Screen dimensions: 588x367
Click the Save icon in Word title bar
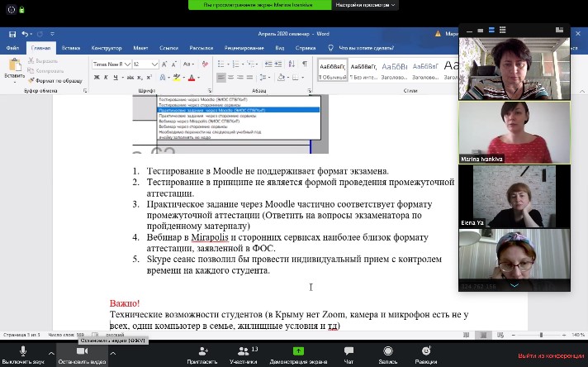(x=12, y=34)
